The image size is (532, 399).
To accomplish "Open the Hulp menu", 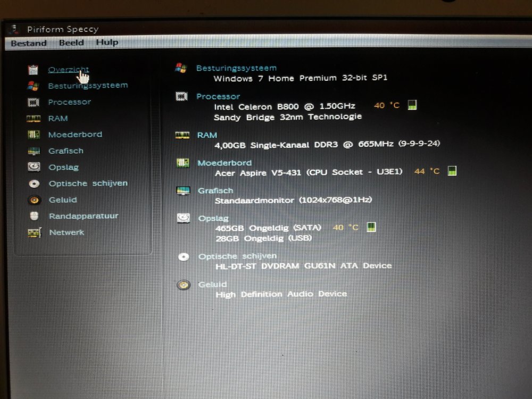I will point(107,43).
